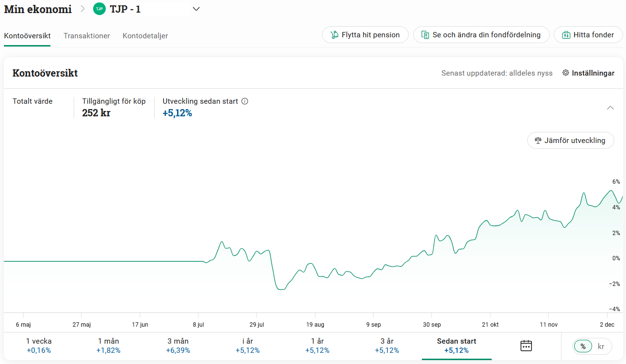Screen dimensions: 626x364
Task: Open the Kontodetaljer tab
Action: (145, 36)
